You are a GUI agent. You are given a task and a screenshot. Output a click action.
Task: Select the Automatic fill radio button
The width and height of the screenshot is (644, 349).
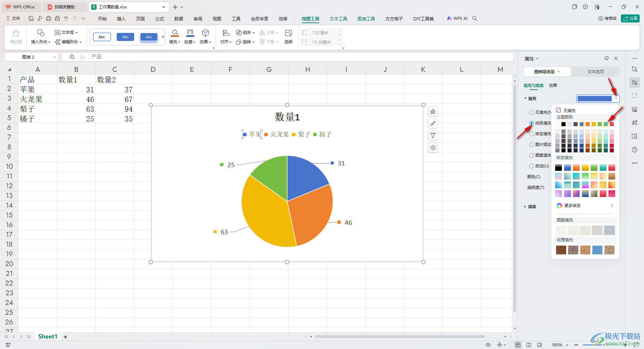[532, 166]
